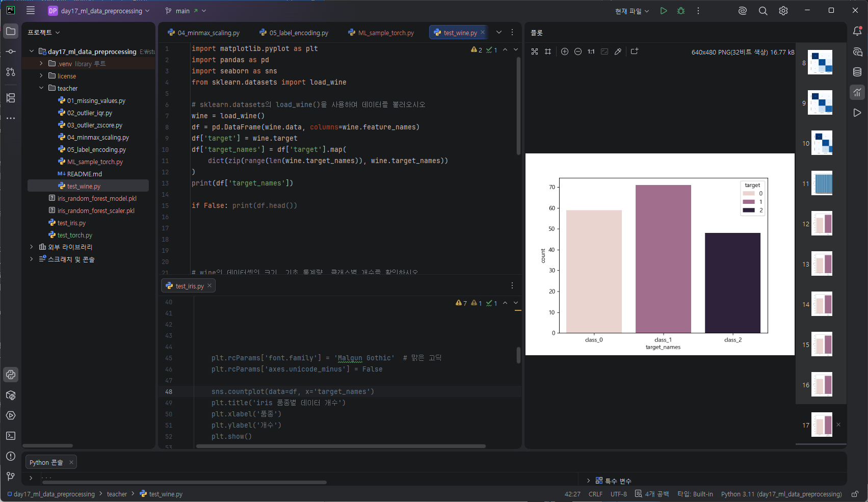868x502 pixels.
Task: Open the Git tool window at bottom left
Action: pyautogui.click(x=11, y=477)
